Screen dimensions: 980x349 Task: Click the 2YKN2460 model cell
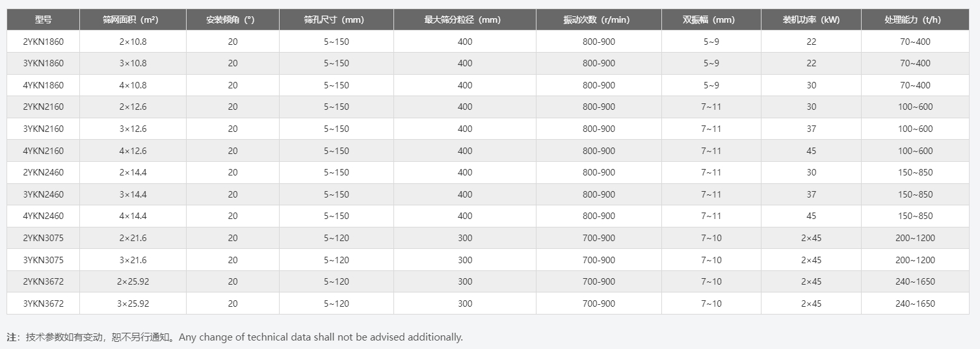pyautogui.click(x=43, y=172)
